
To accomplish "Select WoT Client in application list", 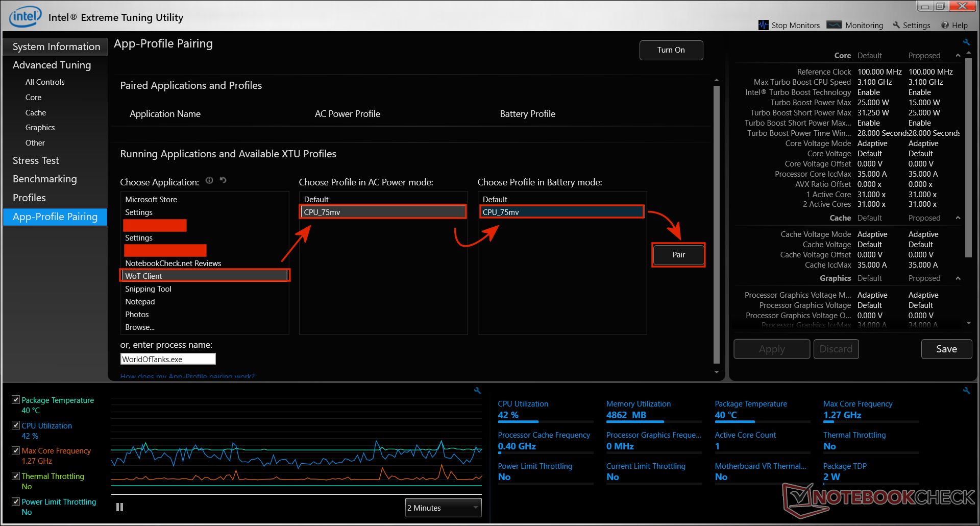I will click(x=205, y=276).
